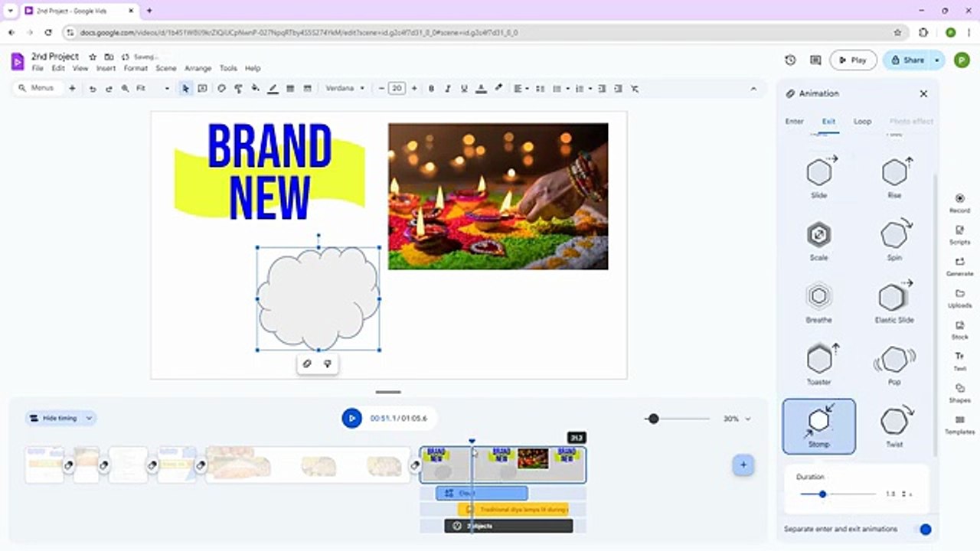The image size is (980, 551).
Task: Select the arrow pointer tool
Action: 185,89
